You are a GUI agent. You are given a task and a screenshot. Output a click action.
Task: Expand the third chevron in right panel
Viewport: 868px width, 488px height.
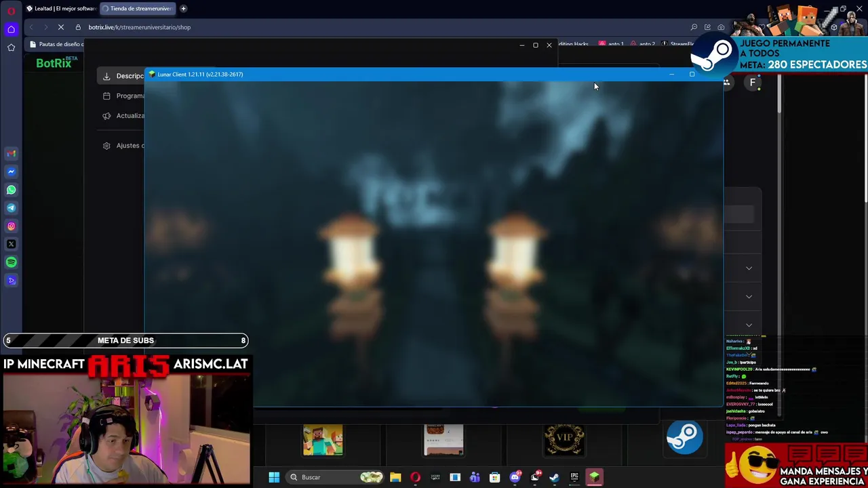pyautogui.click(x=749, y=325)
